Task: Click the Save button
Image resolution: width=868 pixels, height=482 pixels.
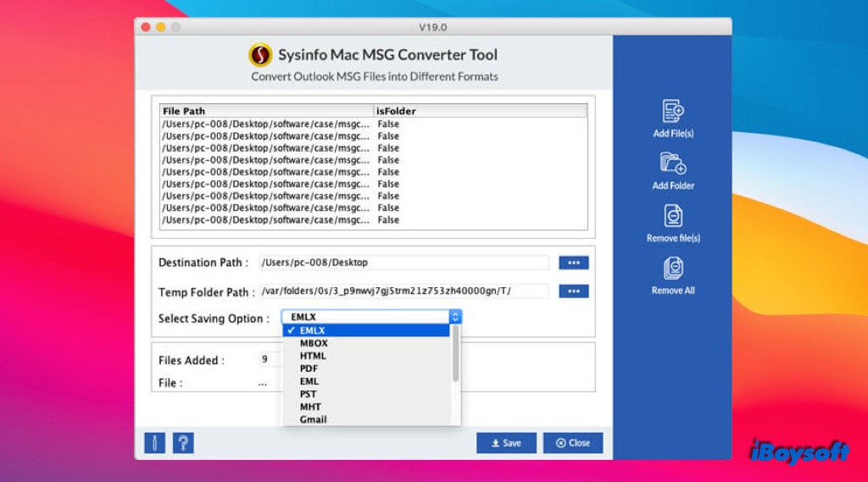Action: 506,443
